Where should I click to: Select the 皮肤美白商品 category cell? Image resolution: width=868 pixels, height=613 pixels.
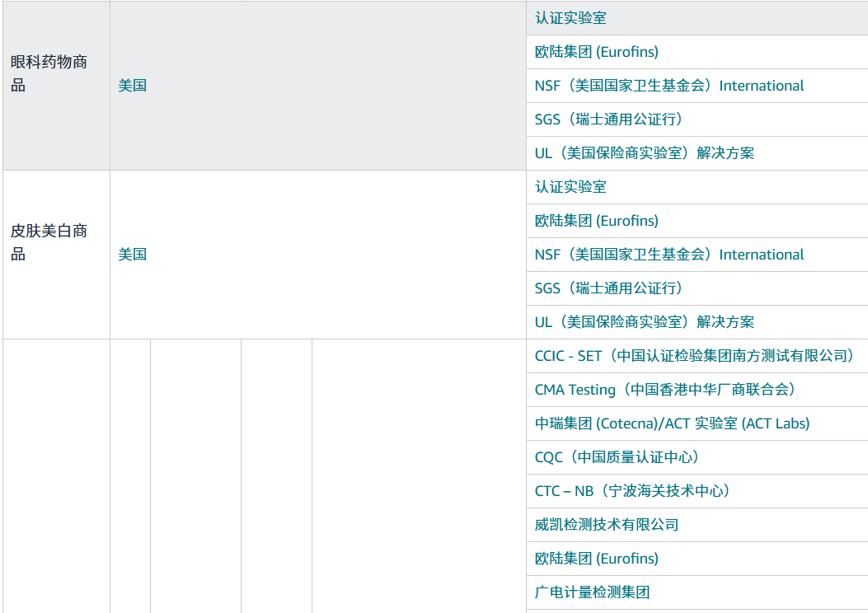[56, 255]
